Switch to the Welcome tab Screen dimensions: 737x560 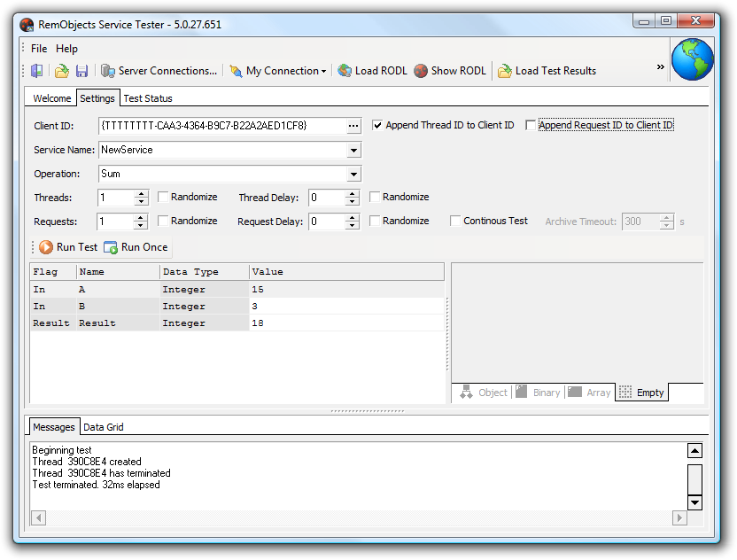click(x=51, y=98)
